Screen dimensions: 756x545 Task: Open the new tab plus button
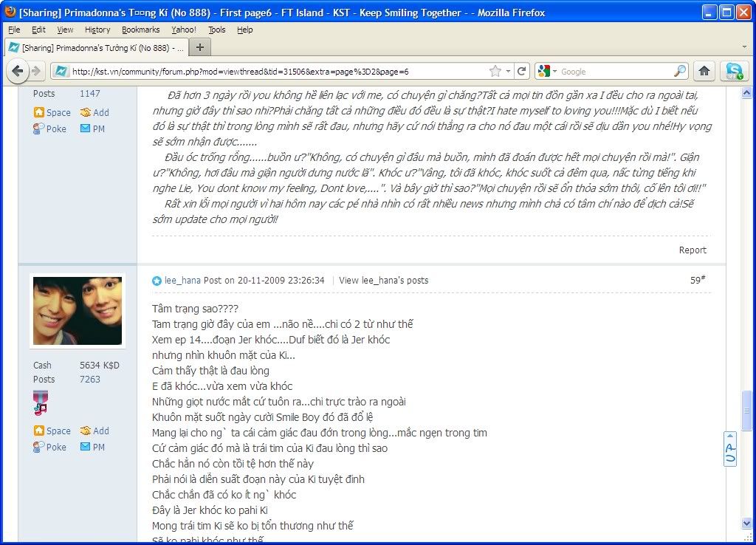200,47
